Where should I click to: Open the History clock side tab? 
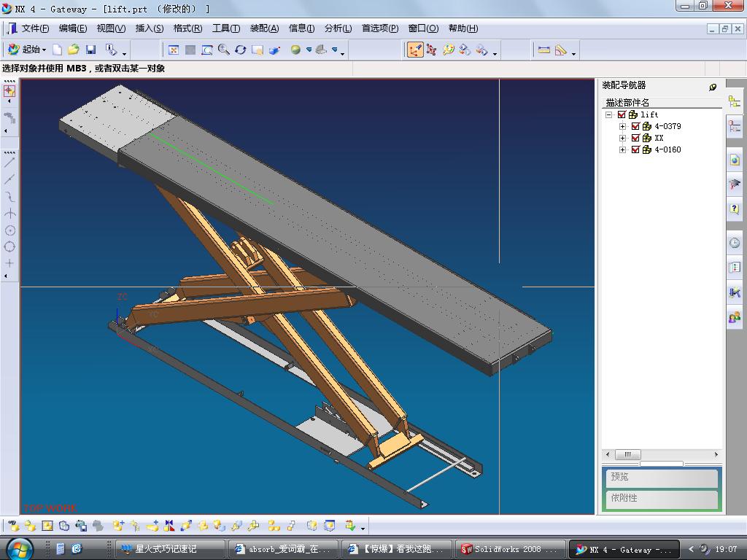click(x=734, y=242)
